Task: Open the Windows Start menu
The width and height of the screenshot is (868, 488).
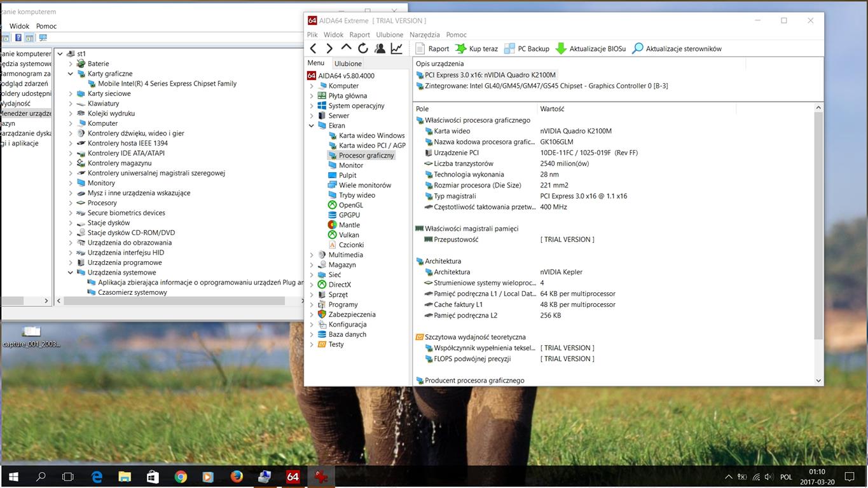Action: [13, 477]
